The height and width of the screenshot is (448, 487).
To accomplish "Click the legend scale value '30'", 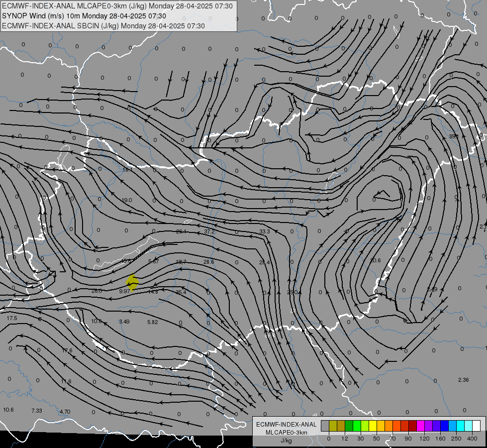I will (x=360, y=439).
